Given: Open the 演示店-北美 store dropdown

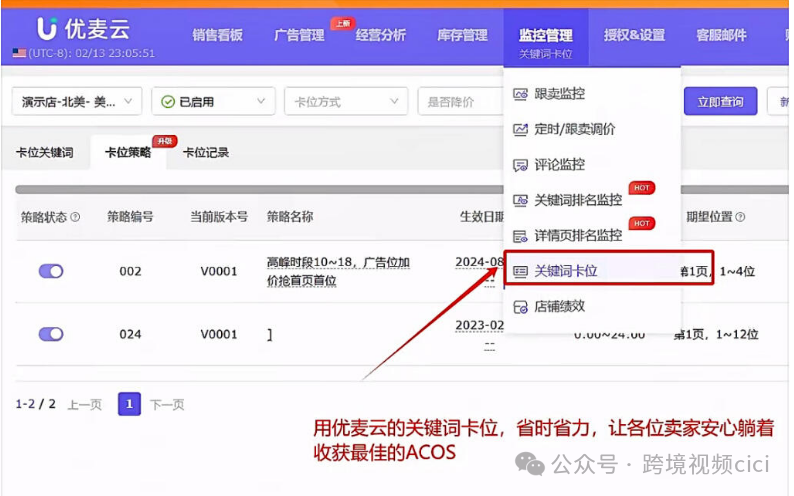Looking at the screenshot, I should coord(77,101).
